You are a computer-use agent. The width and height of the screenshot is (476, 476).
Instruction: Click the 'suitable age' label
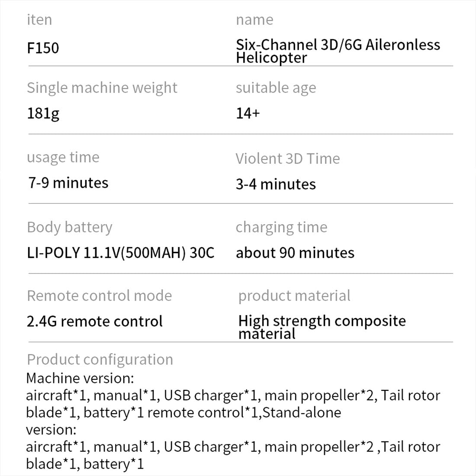[x=276, y=88]
